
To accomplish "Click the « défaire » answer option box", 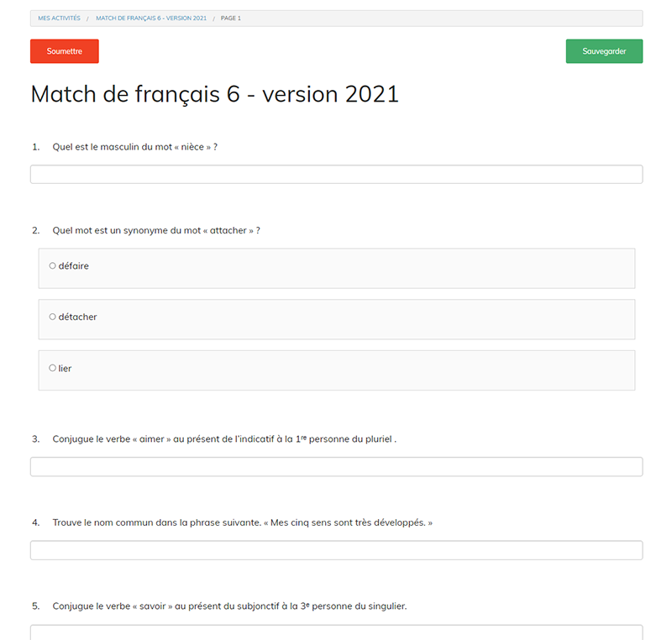I will (336, 267).
